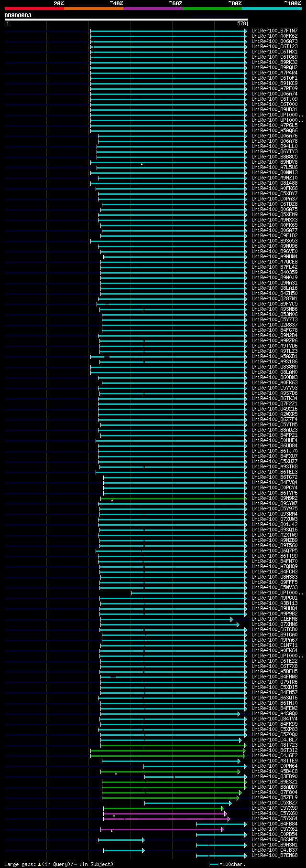Click the green ~80% identity legend segment
Image resolution: width=306 pixels, height=868 pixels.
point(212,9)
